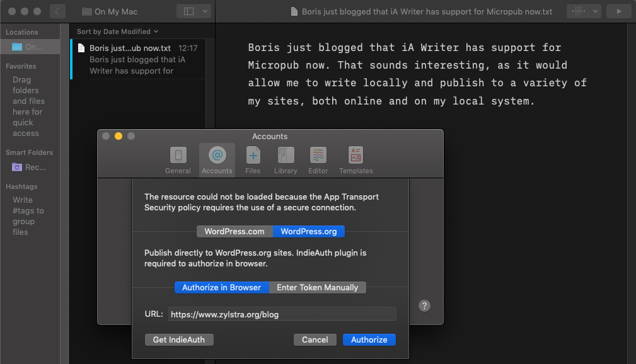Viewport: 636px width, 364px height.
Task: Click the Favorites sidebar heading
Action: pos(21,66)
